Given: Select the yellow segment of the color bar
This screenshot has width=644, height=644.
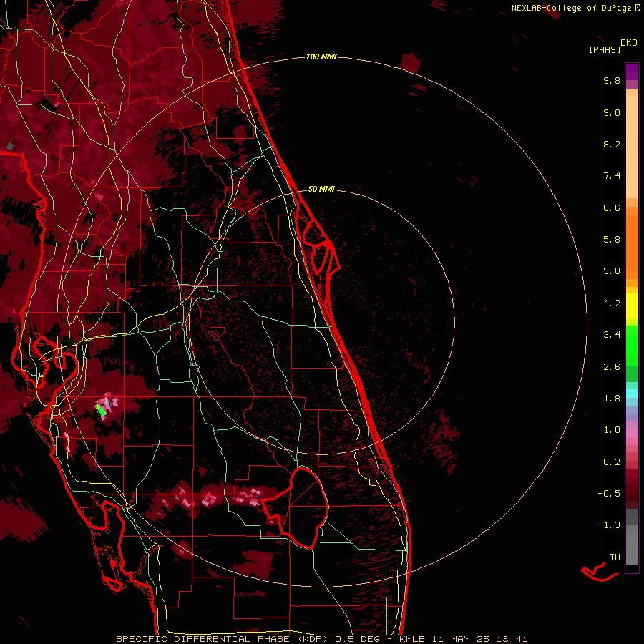Looking at the screenshot, I should tap(632, 306).
